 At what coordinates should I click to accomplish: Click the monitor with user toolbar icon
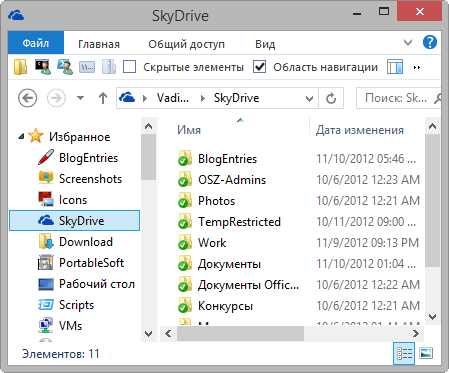click(x=43, y=67)
